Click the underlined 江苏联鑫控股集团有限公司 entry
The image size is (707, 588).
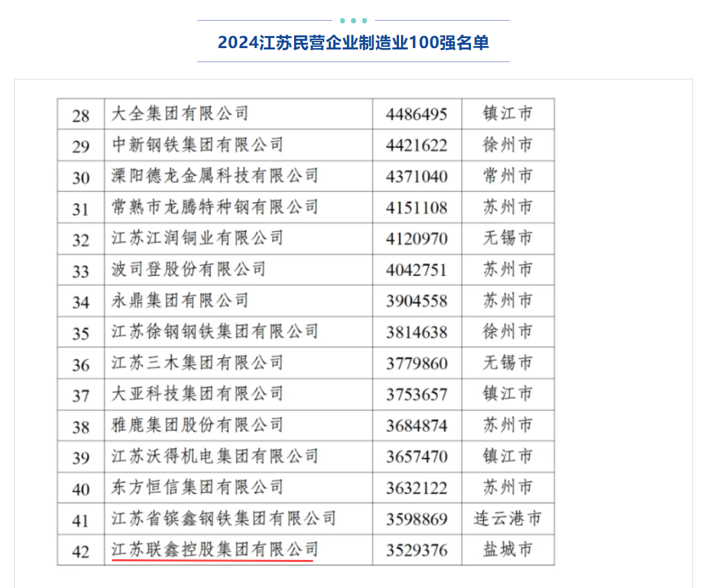tap(214, 549)
